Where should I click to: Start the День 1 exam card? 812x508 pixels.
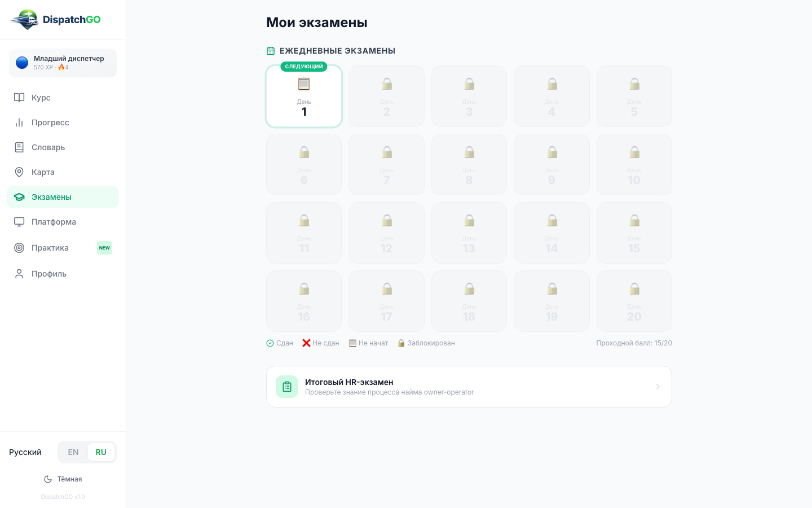pos(304,97)
